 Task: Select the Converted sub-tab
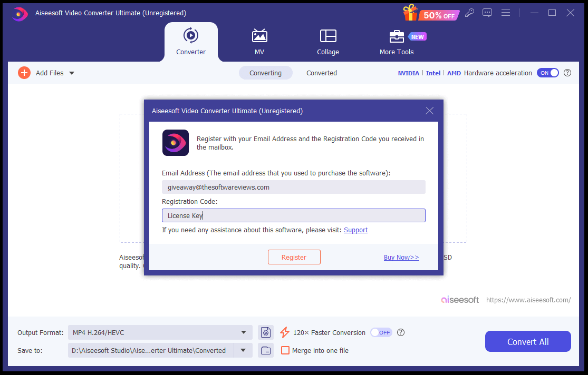pos(321,73)
